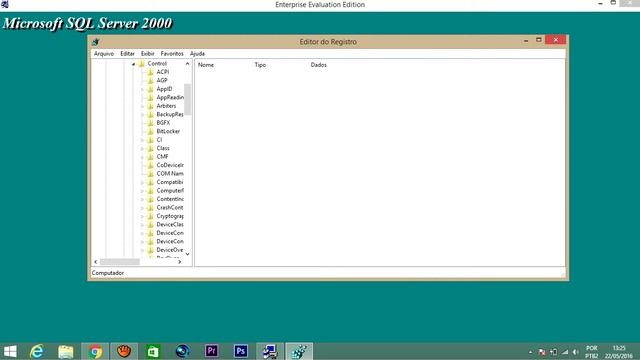This screenshot has width=640, height=360.
Task: Open network status in system tray
Action: point(565,352)
